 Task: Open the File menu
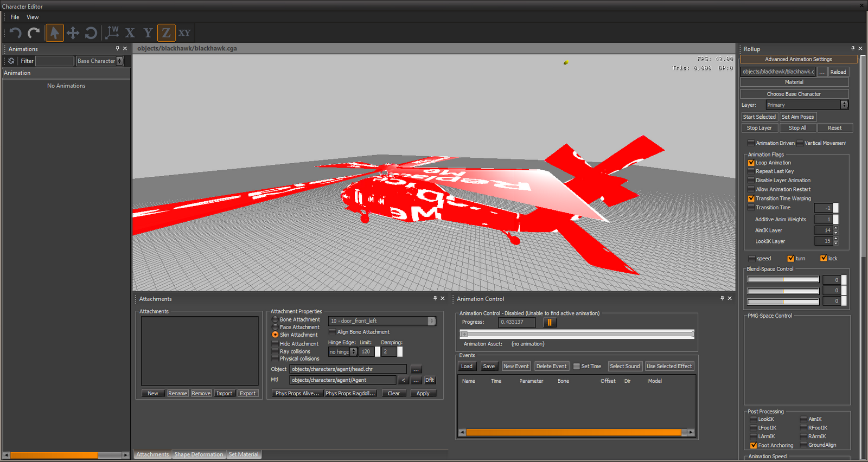[x=15, y=17]
